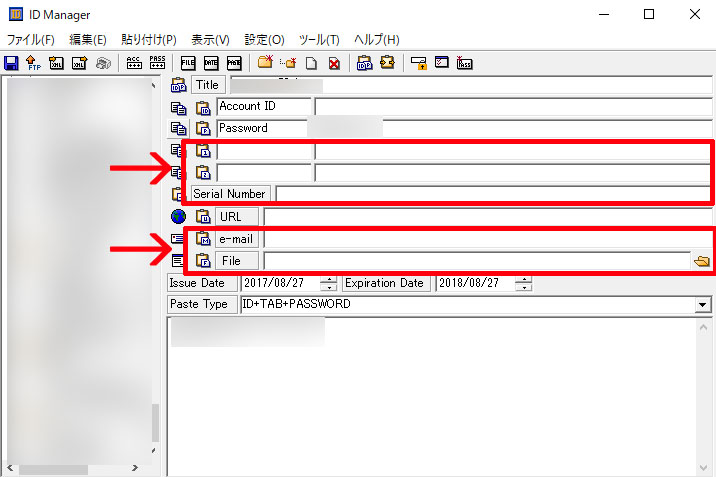Click the e-mail button
Image resolution: width=716 pixels, height=477 pixels.
(237, 239)
